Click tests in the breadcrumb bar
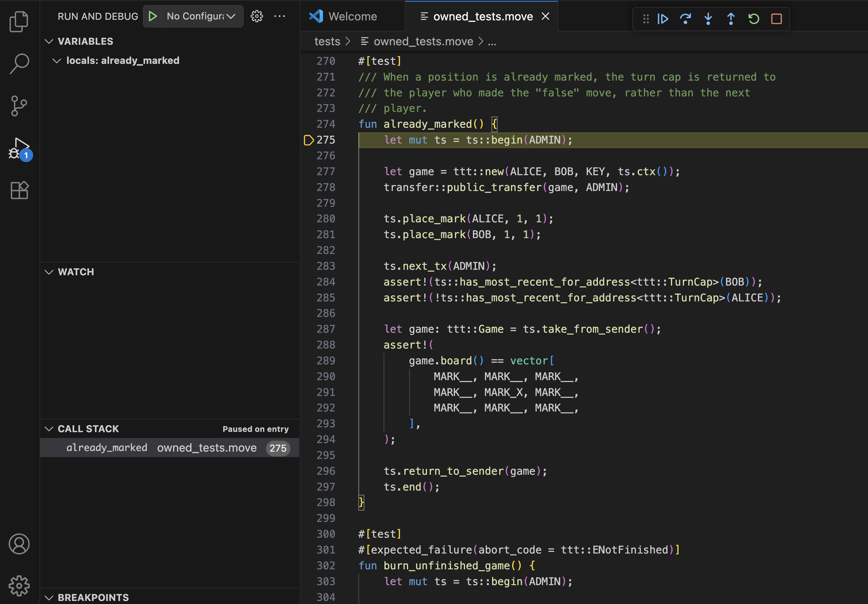This screenshot has height=604, width=868. 327,41
